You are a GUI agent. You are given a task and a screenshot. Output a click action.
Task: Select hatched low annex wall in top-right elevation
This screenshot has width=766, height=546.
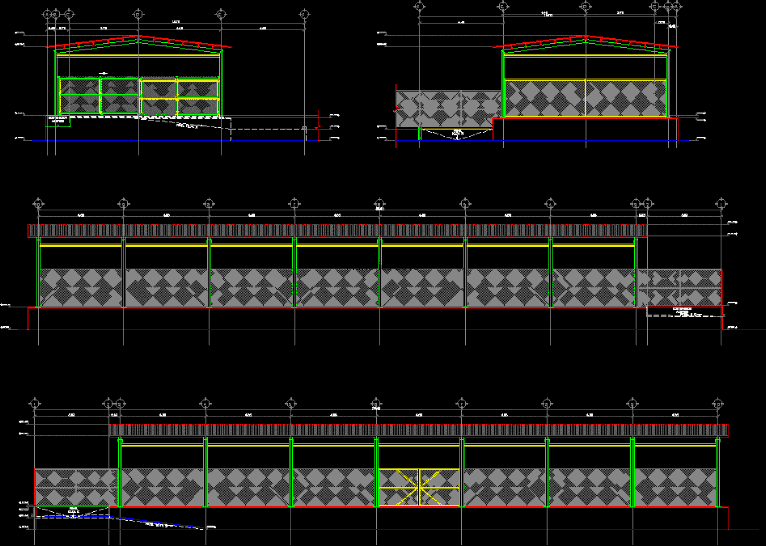point(448,108)
